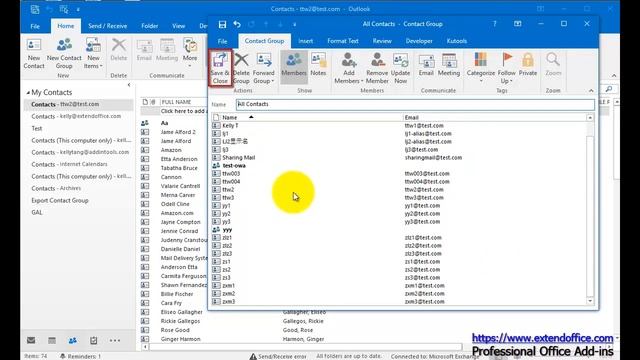This screenshot has height=360, width=640.
Task: Toggle Private lock button
Action: (x=528, y=64)
